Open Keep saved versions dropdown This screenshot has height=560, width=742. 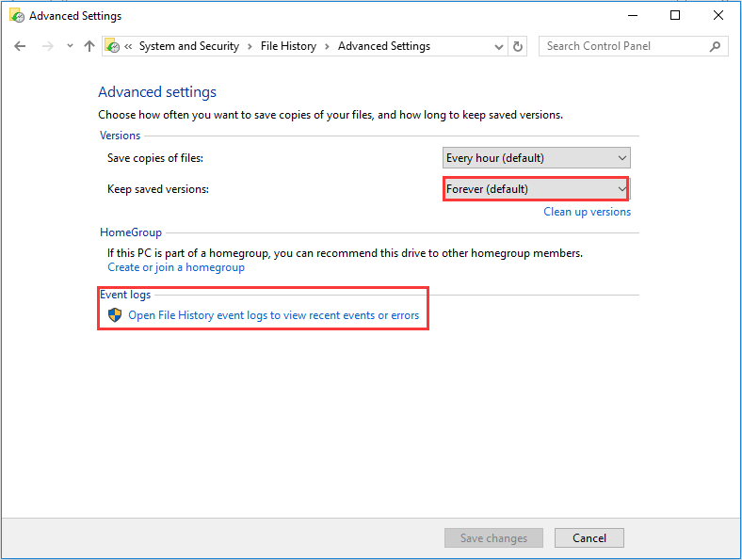[536, 189]
